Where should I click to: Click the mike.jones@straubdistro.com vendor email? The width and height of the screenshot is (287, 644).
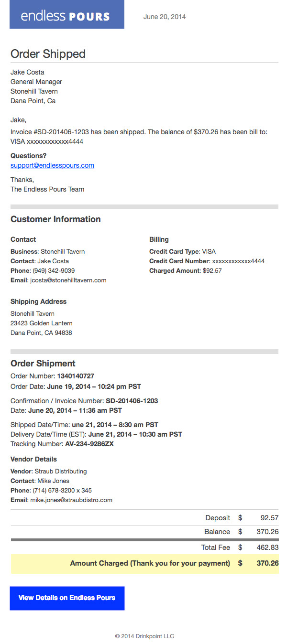pyautogui.click(x=71, y=500)
